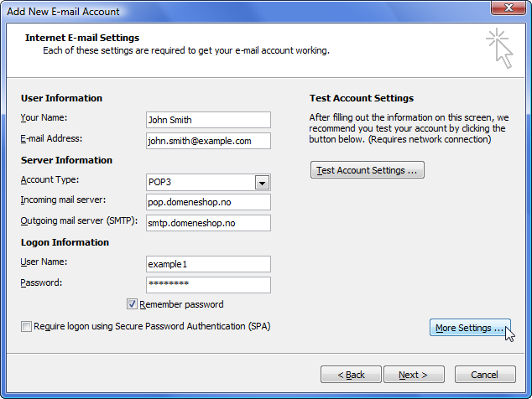
Task: Go Back to previous wizard page
Action: 351,374
